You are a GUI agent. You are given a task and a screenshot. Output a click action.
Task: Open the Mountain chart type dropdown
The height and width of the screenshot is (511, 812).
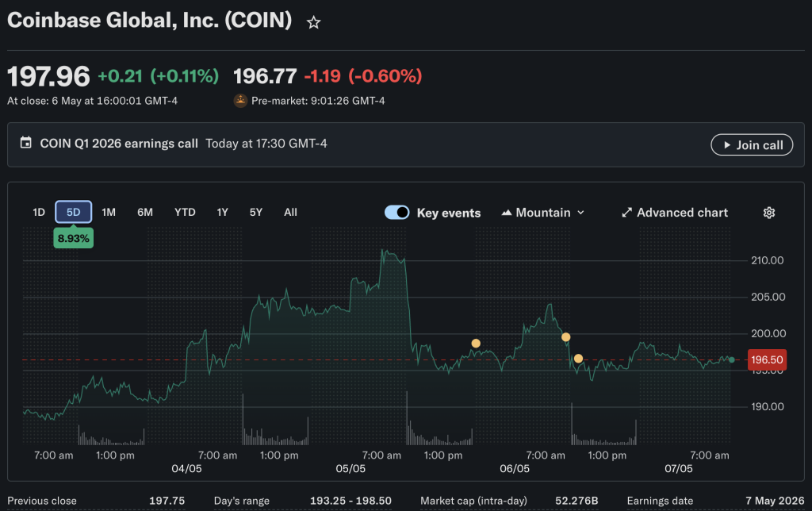(542, 213)
